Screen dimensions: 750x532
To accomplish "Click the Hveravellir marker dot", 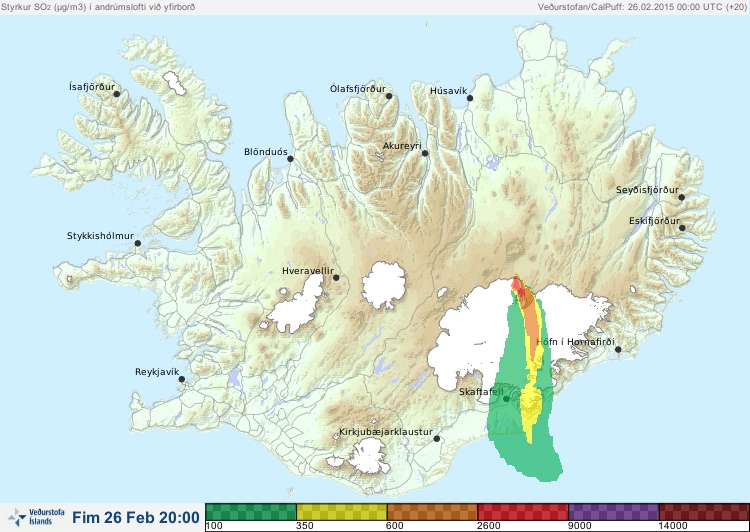I will pyautogui.click(x=336, y=277).
